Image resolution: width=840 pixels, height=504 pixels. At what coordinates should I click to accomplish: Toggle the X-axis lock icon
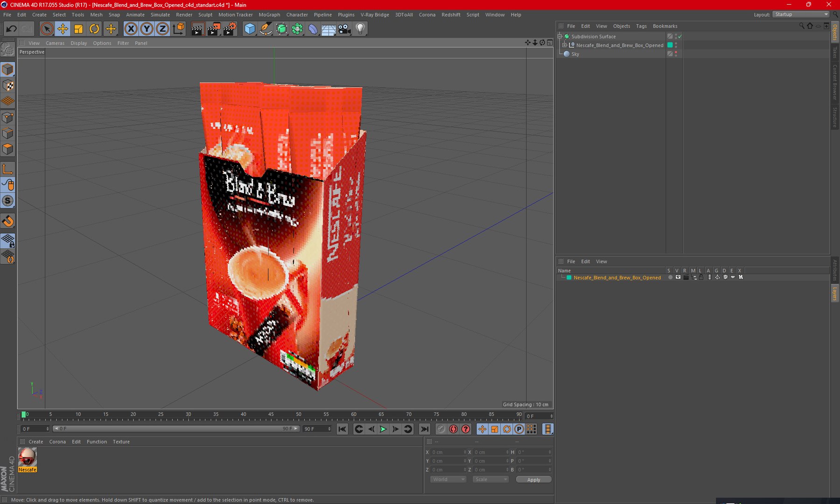(131, 29)
